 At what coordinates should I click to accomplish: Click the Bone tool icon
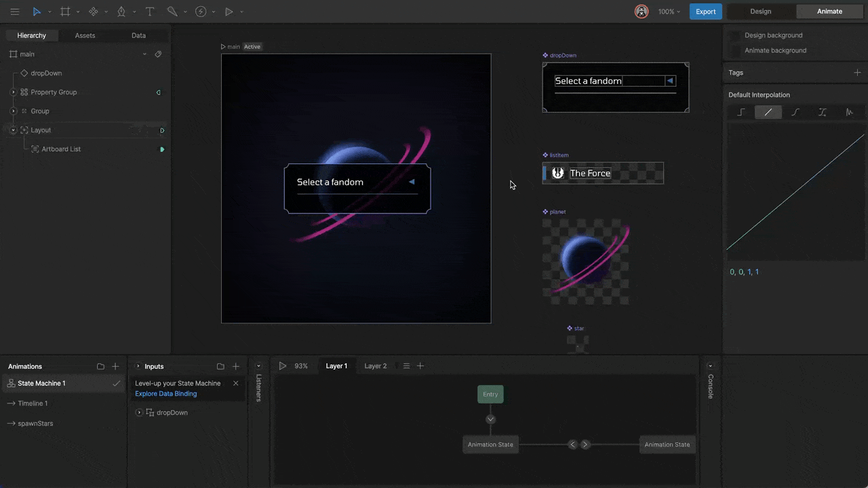(x=172, y=12)
